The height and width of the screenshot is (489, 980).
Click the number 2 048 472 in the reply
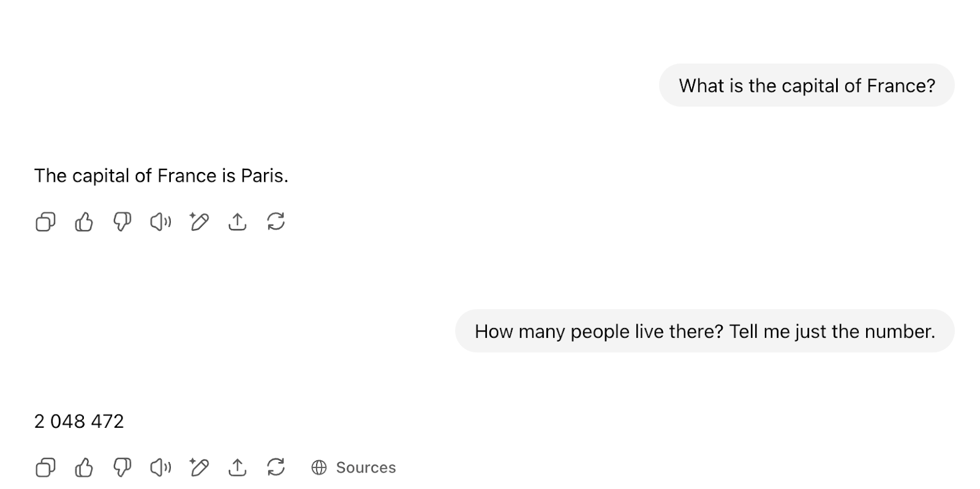click(x=79, y=421)
